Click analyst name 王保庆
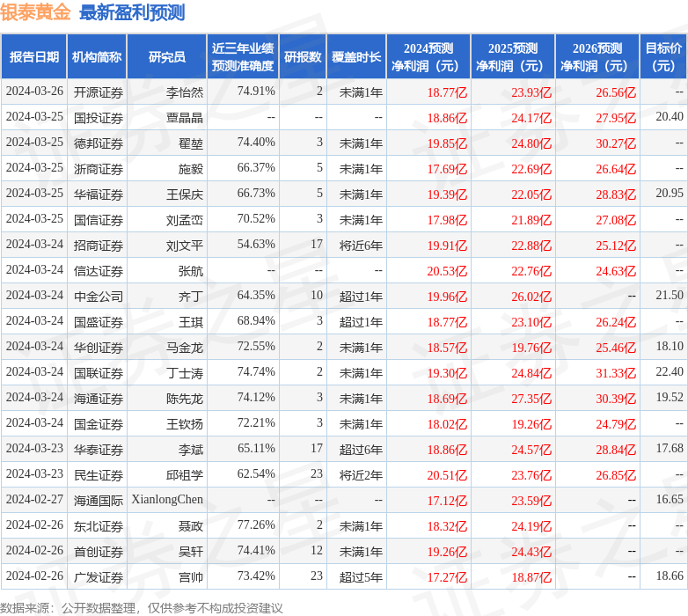688x616 pixels. coord(185,194)
